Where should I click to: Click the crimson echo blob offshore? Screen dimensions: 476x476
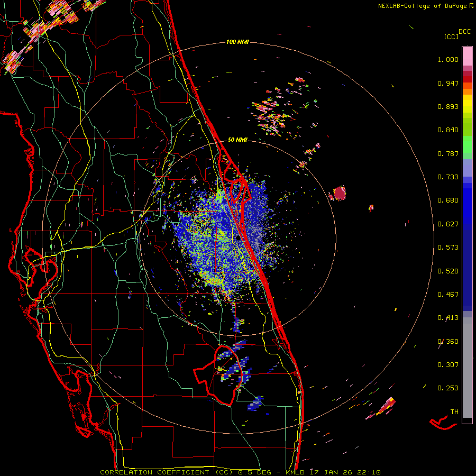[x=340, y=193]
